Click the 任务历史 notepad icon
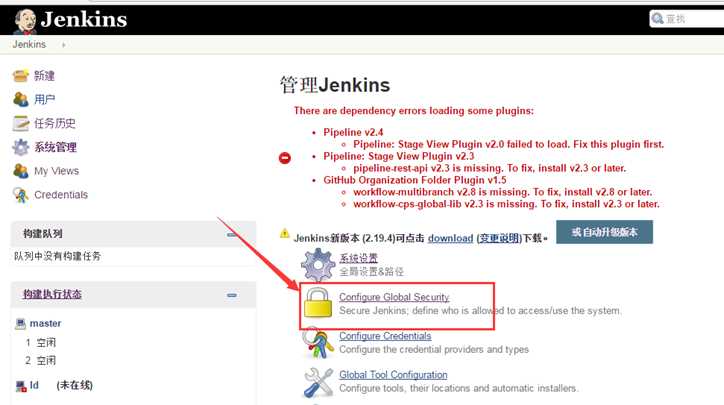724x405 pixels. click(20, 123)
